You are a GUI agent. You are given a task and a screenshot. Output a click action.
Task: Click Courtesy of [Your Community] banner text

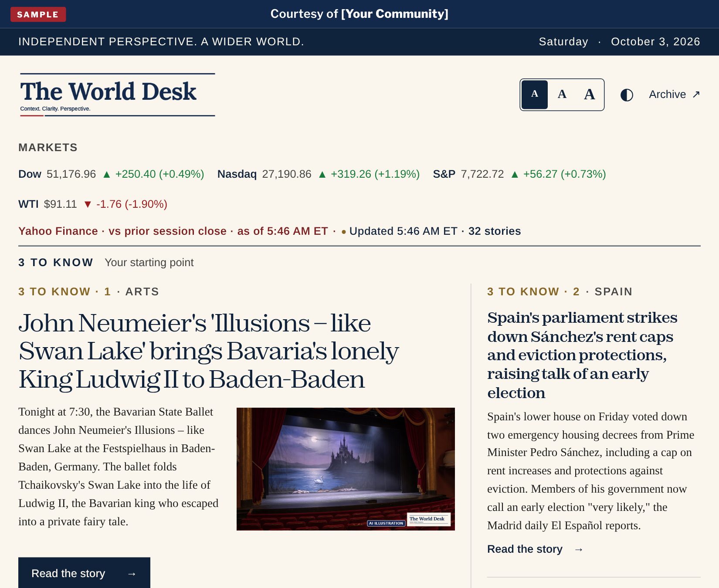pos(359,14)
